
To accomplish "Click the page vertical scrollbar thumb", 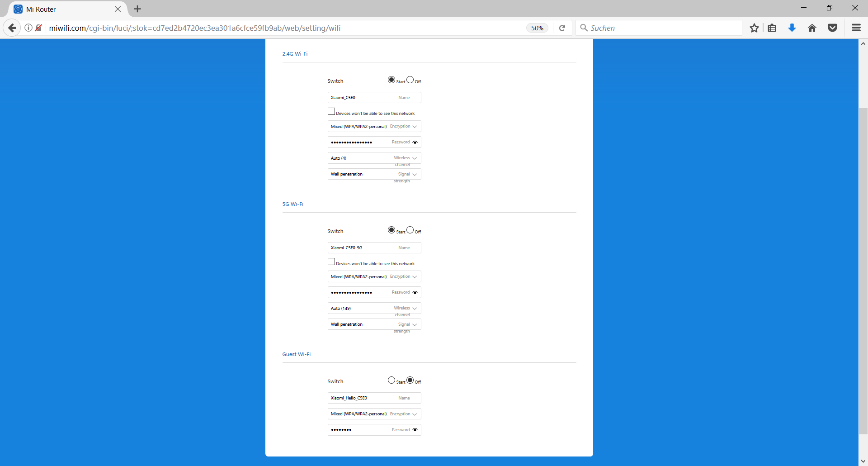I will (863, 271).
